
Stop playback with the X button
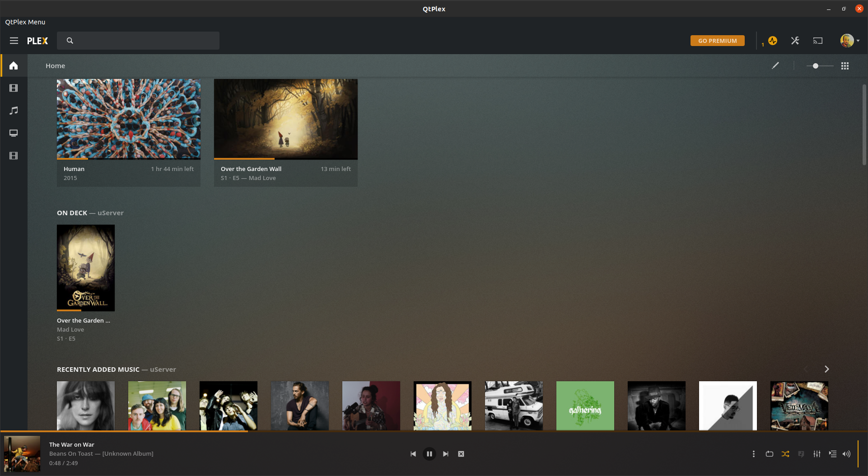[461, 454]
